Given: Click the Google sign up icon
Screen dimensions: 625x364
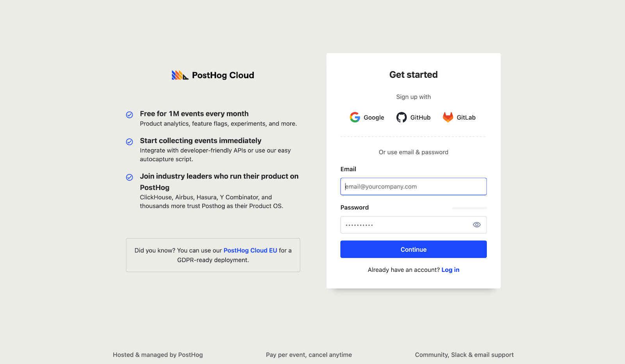Looking at the screenshot, I should (355, 117).
